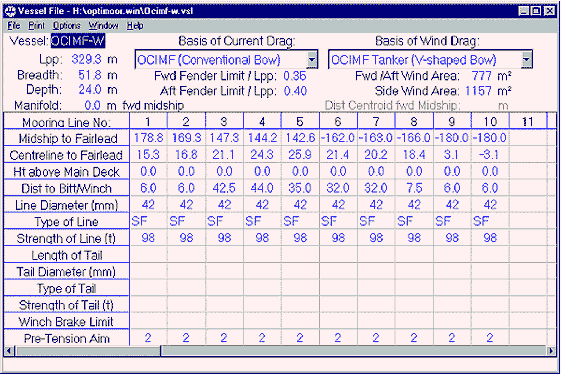This screenshot has height=374, width=561.
Task: Click empty Length of Tail cell for line 1
Action: (x=148, y=254)
